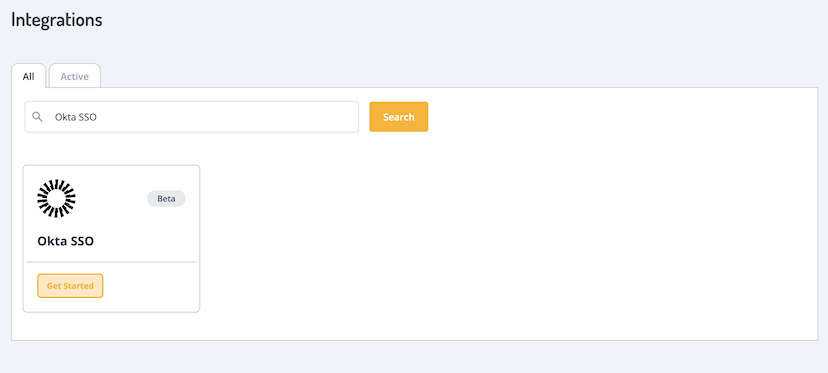Place cursor after "Okta SSO" search text
This screenshot has height=373, width=828.
(x=98, y=117)
